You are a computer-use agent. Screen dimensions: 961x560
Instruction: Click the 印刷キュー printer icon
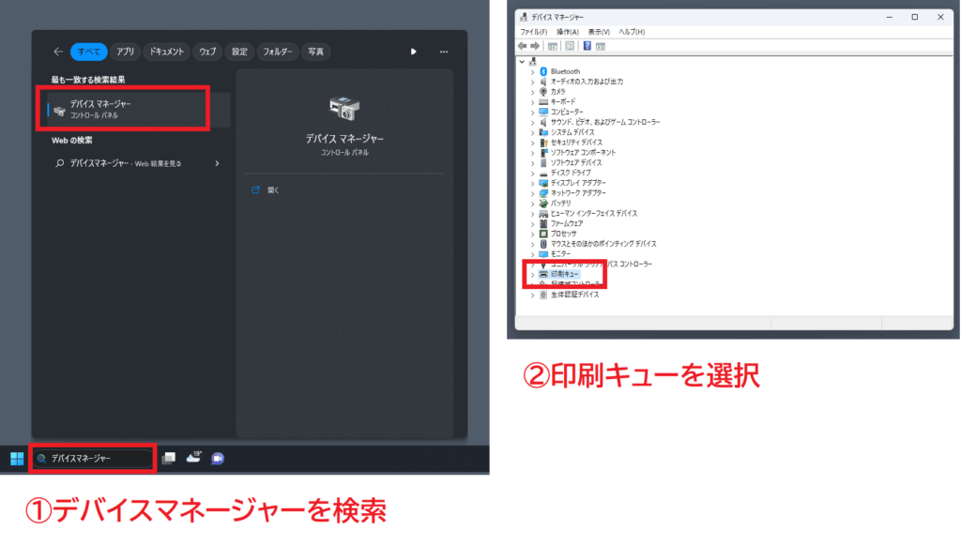[543, 275]
